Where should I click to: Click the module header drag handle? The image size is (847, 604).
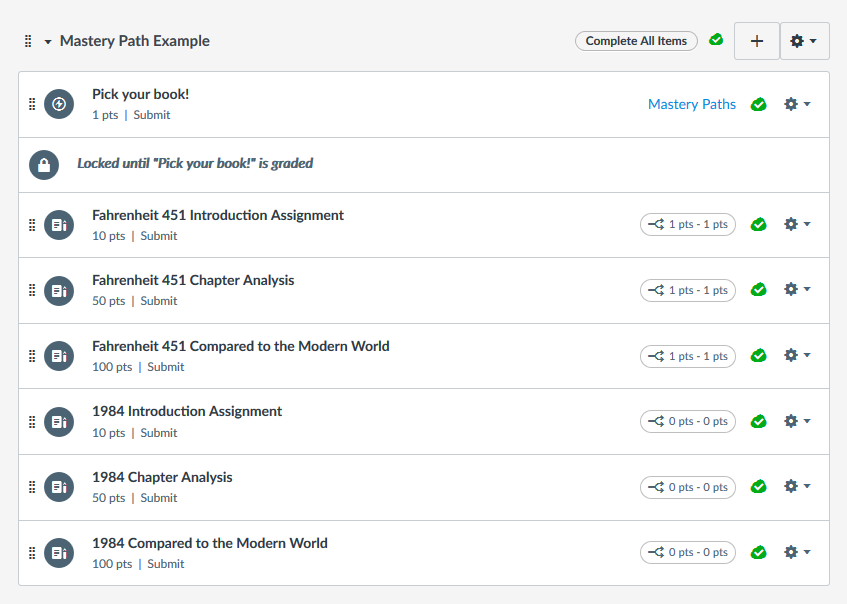(27, 40)
